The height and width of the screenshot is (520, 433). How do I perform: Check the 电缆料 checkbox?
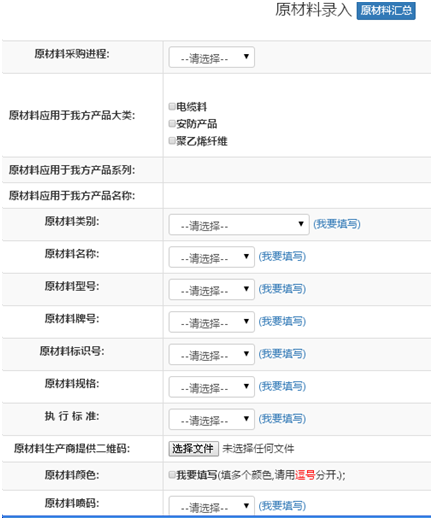(172, 106)
